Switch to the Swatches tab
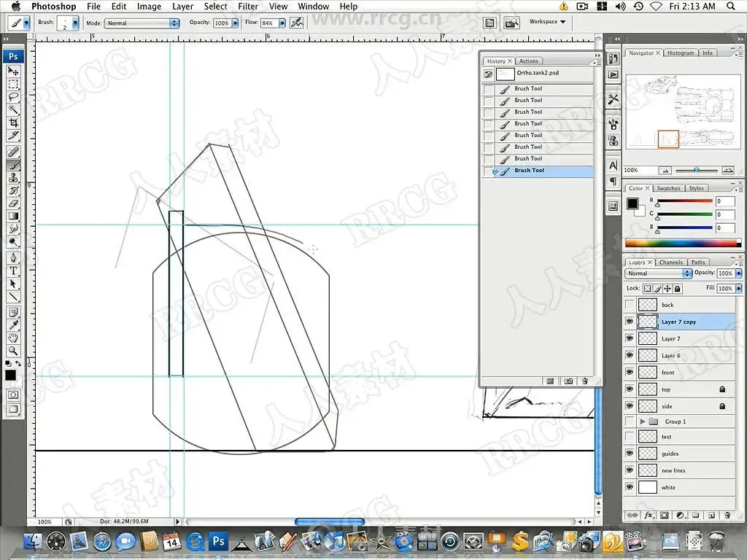Screen dimensions: 747x560 point(668,188)
